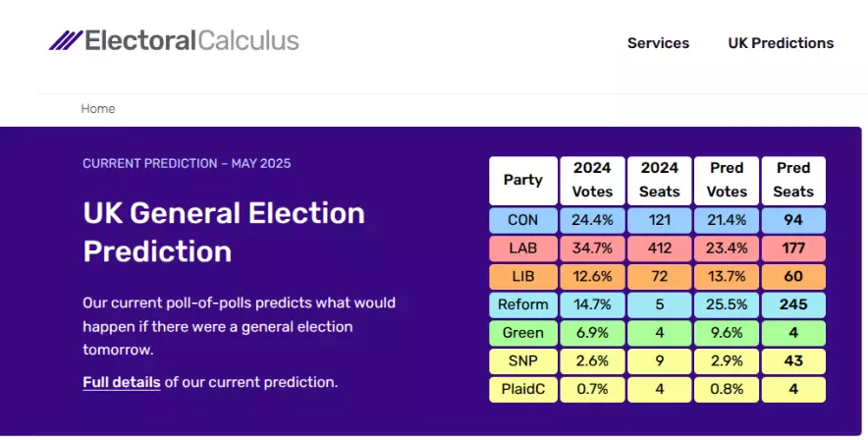The image size is (868, 440).
Task: Select the CON party cell
Action: [x=523, y=220]
